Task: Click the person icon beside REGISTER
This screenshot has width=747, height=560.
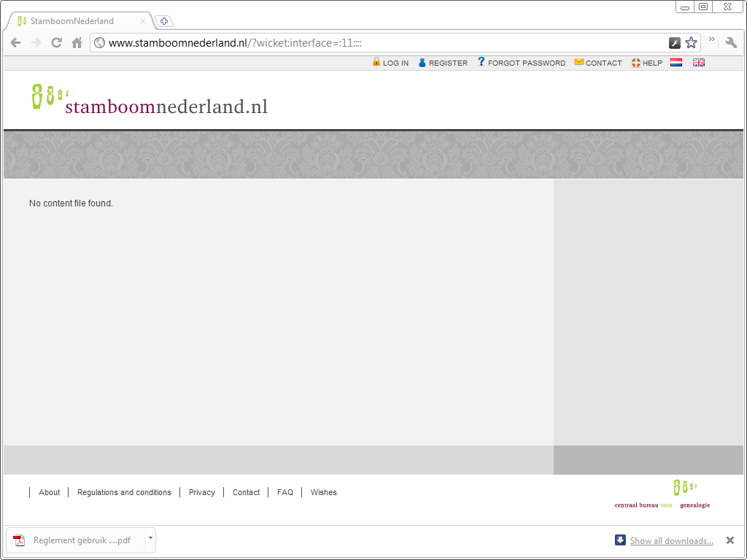Action: pos(422,63)
